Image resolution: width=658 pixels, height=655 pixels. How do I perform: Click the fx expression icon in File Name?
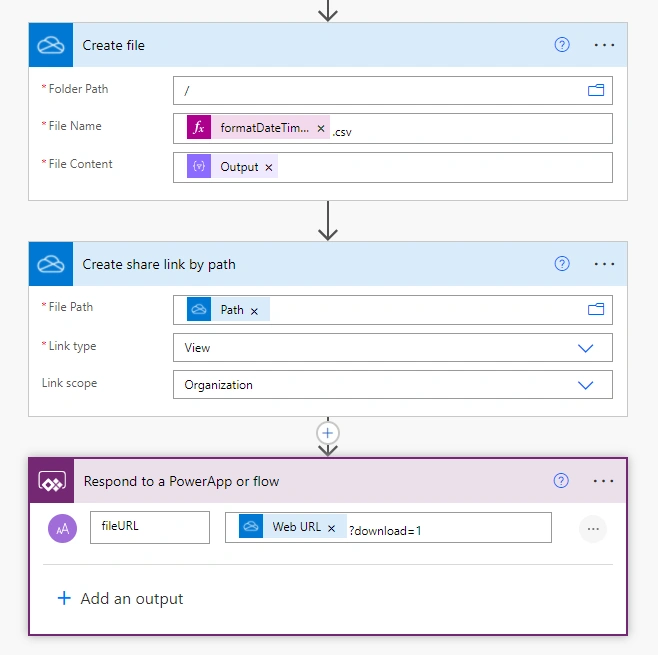(199, 128)
